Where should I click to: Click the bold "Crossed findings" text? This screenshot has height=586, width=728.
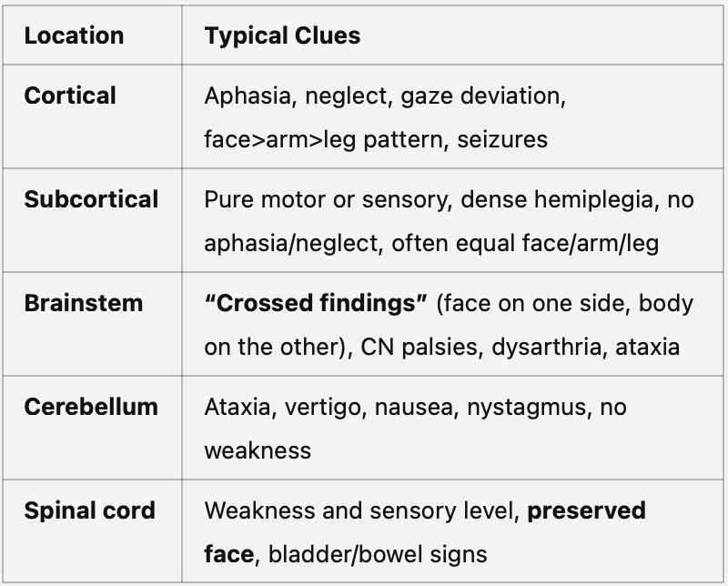(316, 304)
